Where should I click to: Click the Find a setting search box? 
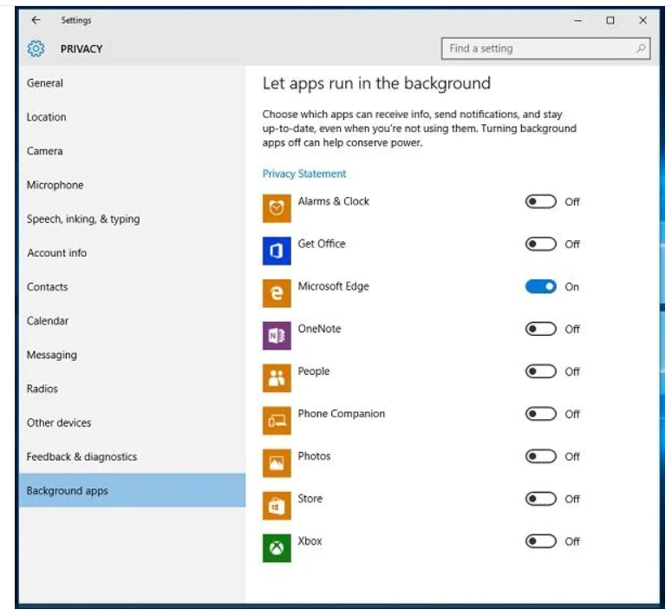545,49
